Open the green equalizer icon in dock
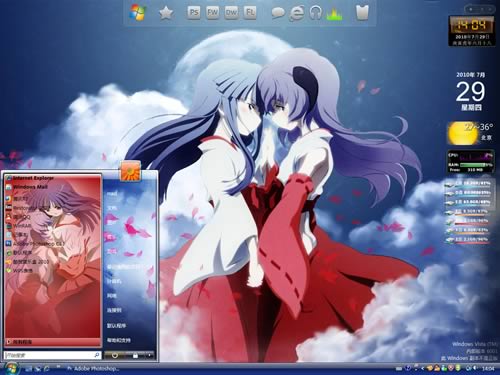500x375 pixels. pyautogui.click(x=334, y=14)
